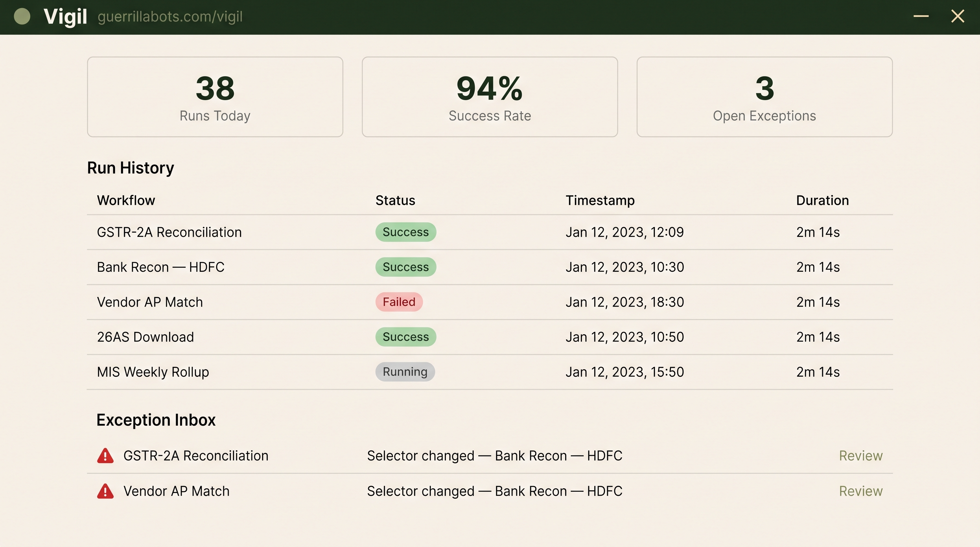Close the Vigil window
The height and width of the screenshot is (547, 980).
[958, 16]
